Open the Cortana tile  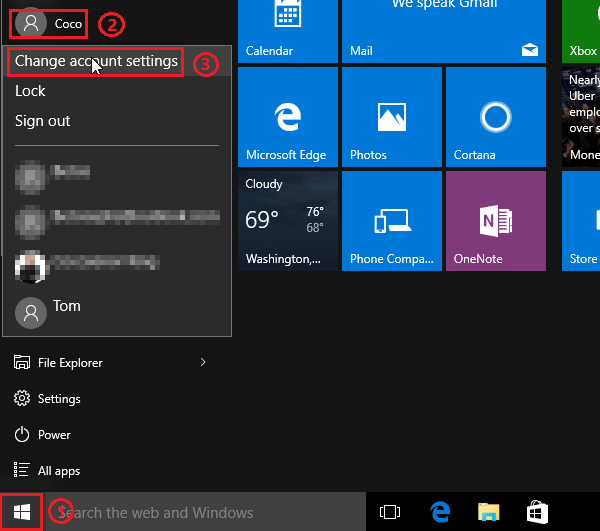pyautogui.click(x=496, y=117)
